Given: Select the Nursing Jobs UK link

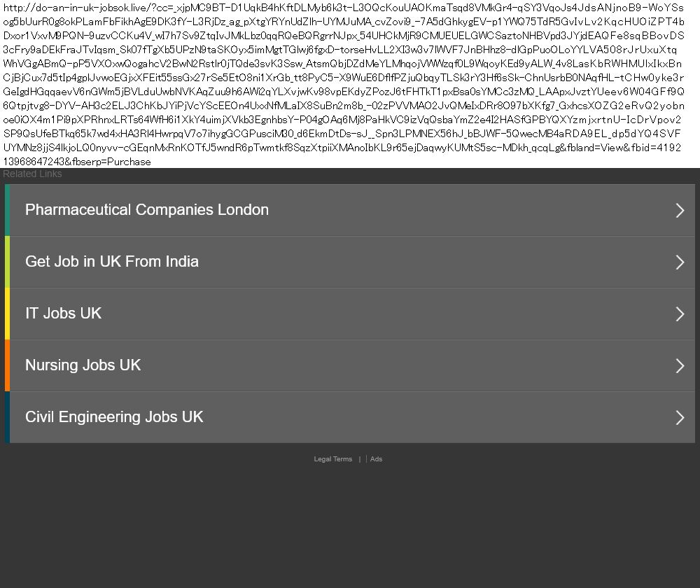Looking at the screenshot, I should [83, 365].
